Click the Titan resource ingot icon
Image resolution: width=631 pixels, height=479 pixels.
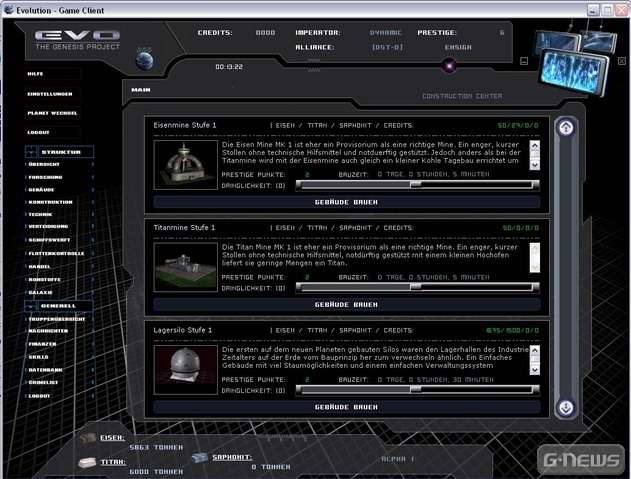87,463
